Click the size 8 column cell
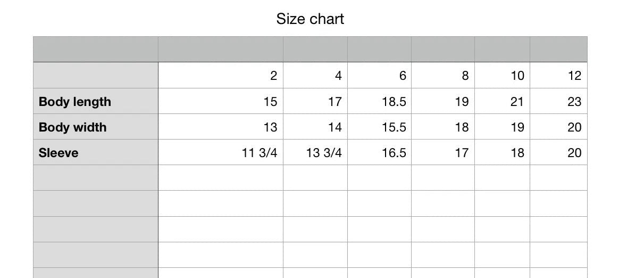 (443, 76)
